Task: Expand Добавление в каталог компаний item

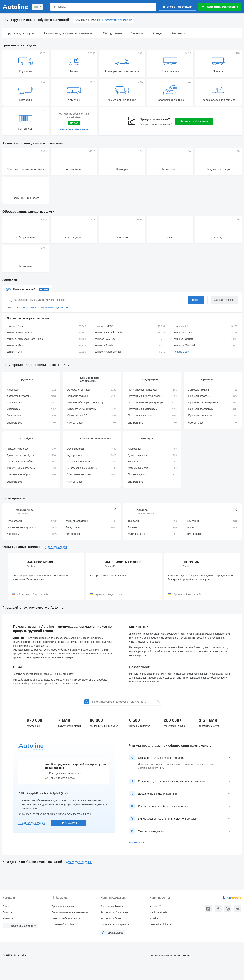Action: [229, 794]
